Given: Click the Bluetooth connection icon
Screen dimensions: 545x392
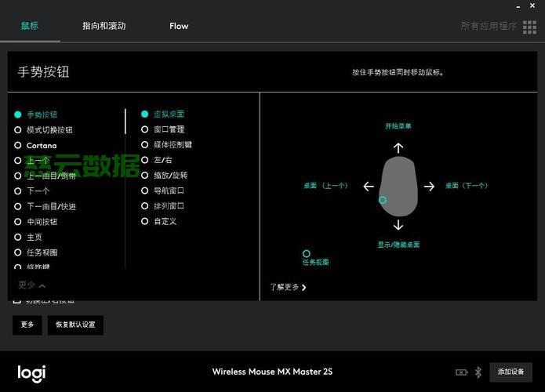Looking at the screenshot, I should point(478,372).
